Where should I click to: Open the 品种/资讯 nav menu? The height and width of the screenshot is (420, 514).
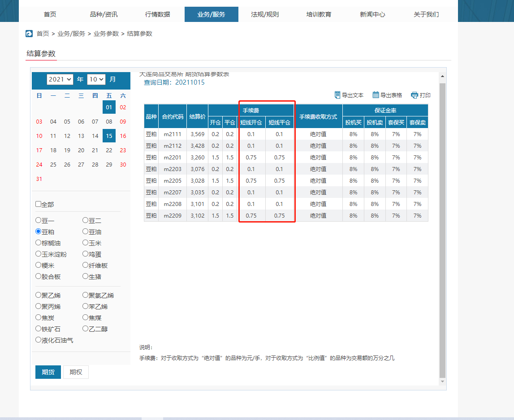tap(104, 14)
